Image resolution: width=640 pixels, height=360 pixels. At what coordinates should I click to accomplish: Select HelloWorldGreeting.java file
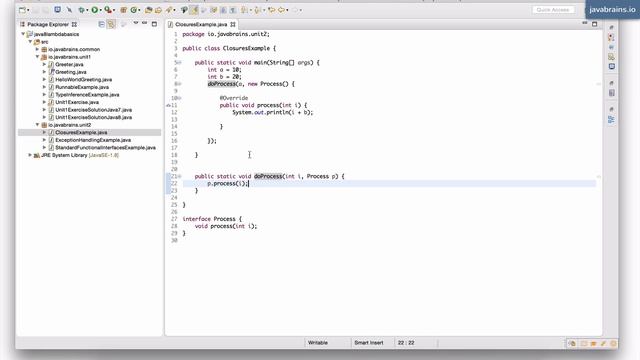coord(83,80)
